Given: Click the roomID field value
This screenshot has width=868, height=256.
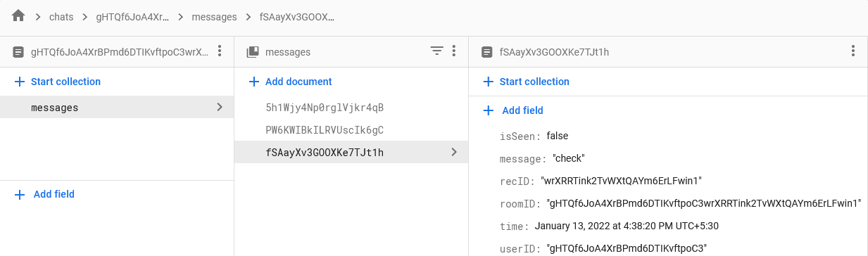Looking at the screenshot, I should (705, 203).
